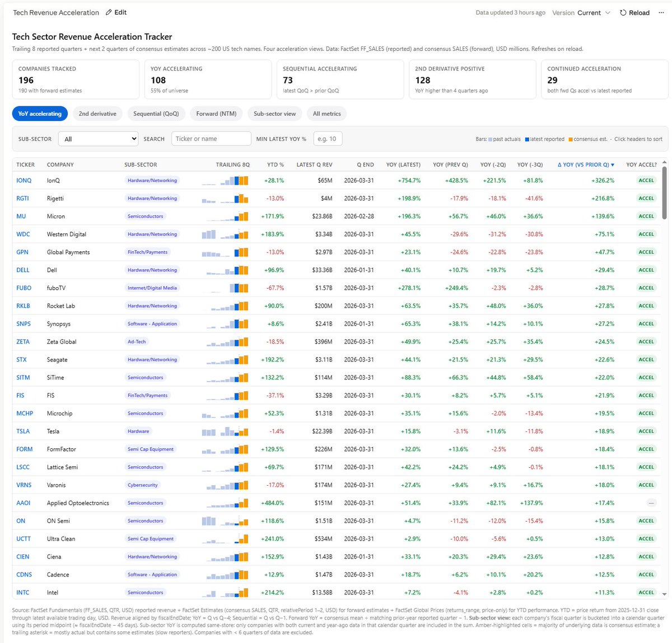Sort by the YTD % column header
The width and height of the screenshot is (672, 643).
(x=276, y=165)
